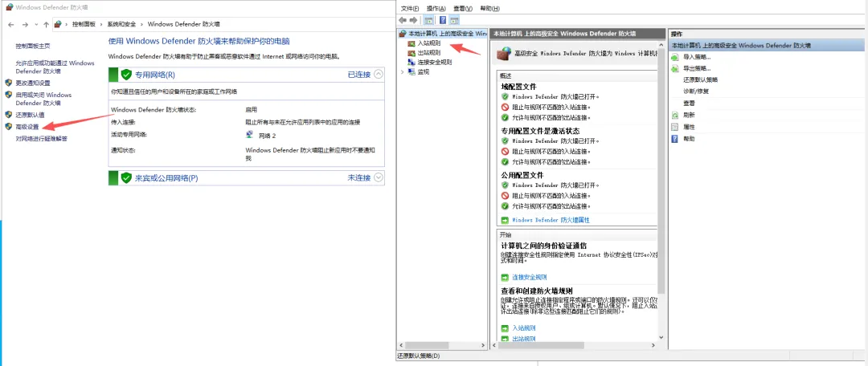Toggle the show/hide action pane toolbar icon
The height and width of the screenshot is (366, 868).
[x=454, y=20]
